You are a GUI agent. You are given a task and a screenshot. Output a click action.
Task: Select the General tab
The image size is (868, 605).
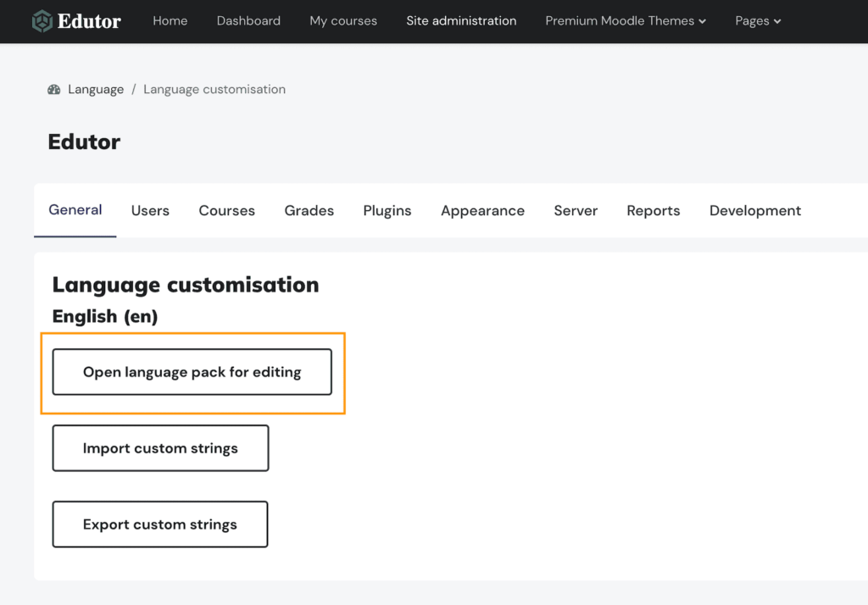(x=75, y=210)
